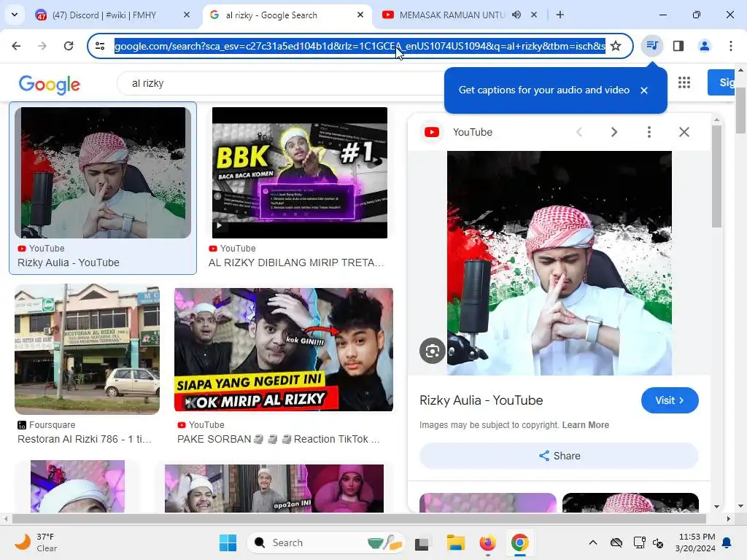Click the taskbar Search box
The height and width of the screenshot is (560, 747).
pyautogui.click(x=326, y=542)
